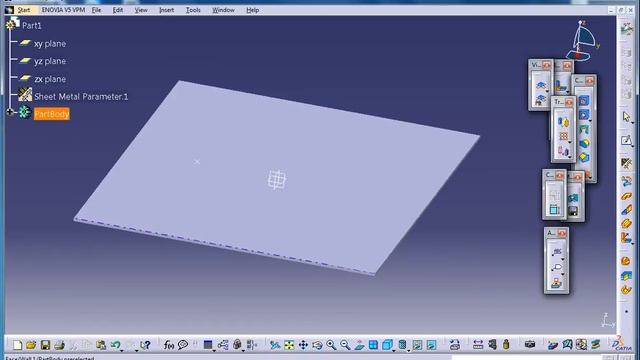This screenshot has width=640, height=360.
Task: Open the Undo history dropdown arrow
Action: point(122,350)
